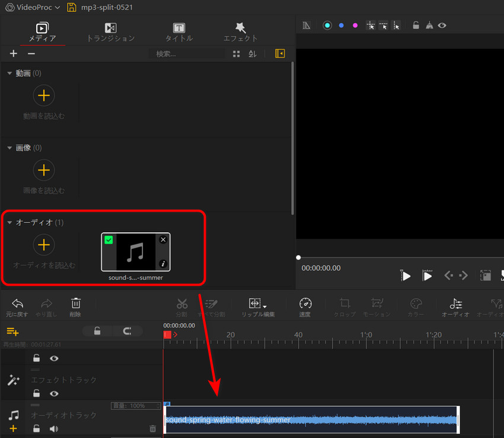504x438 pixels.
Task: Toggle the timeline lock pill button
Action: (97, 331)
